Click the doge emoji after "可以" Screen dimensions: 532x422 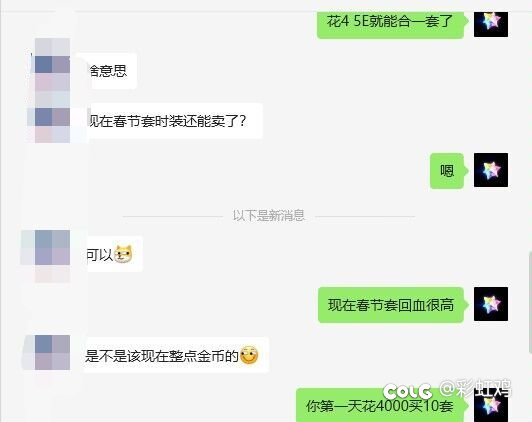coord(123,254)
